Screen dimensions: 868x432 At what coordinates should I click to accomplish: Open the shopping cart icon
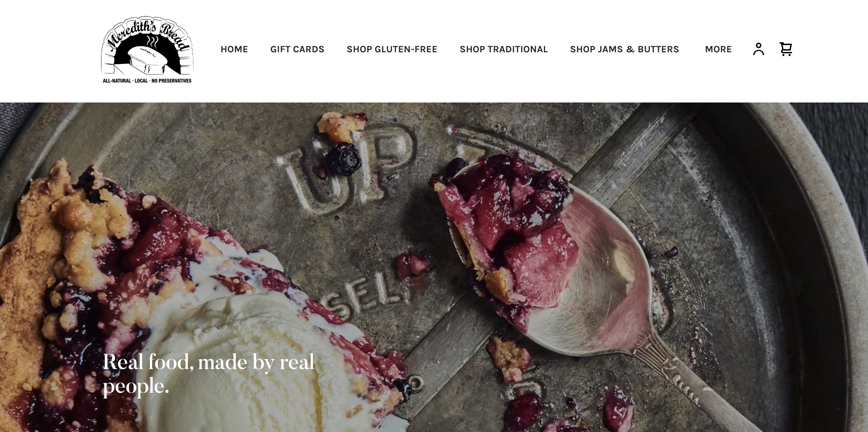pyautogui.click(x=786, y=49)
